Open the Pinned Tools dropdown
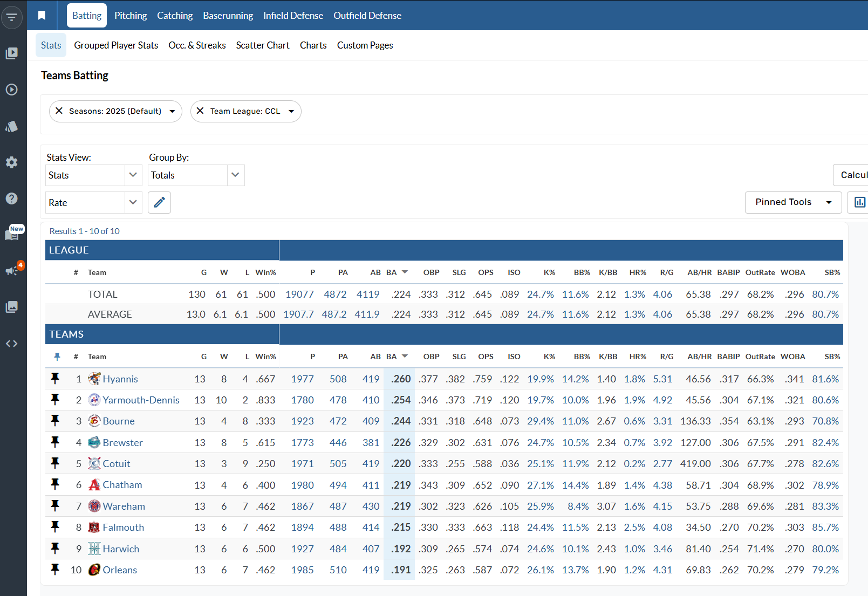Screen dimensions: 868x596 (x=792, y=202)
